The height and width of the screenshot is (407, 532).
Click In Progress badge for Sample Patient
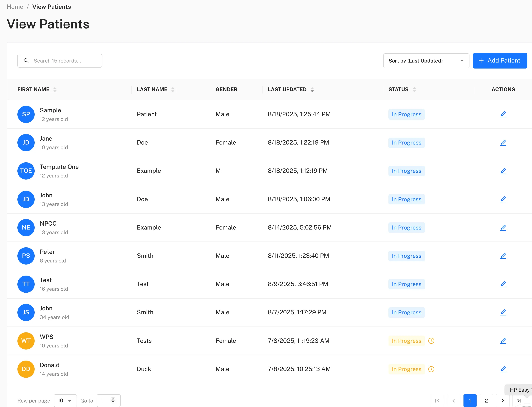point(407,114)
